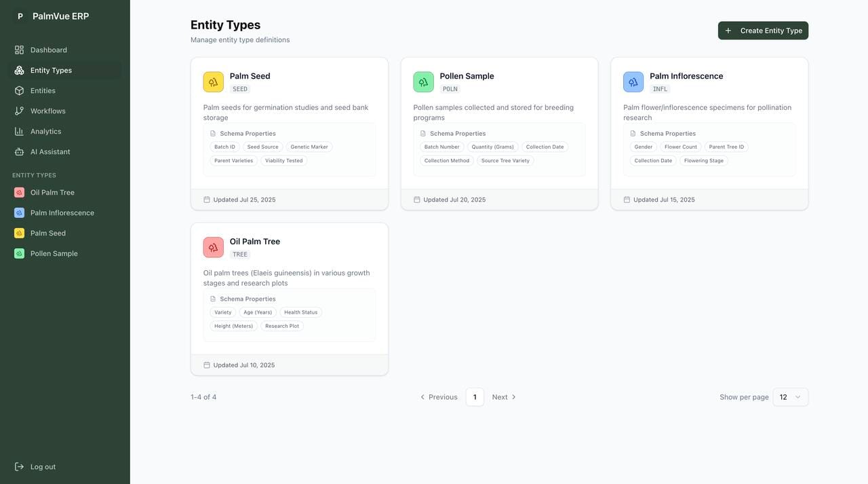Click the INFL code badge
The height and width of the screenshot is (484, 868).
tap(660, 89)
